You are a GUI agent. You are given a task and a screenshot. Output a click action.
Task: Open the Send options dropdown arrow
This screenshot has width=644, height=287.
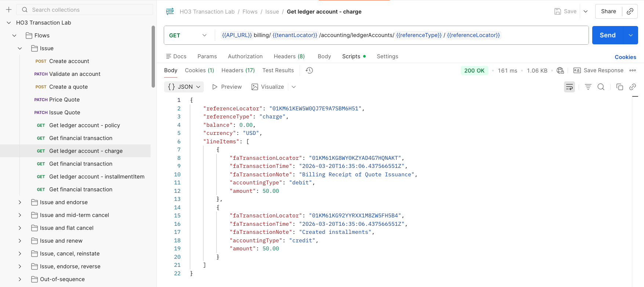tap(631, 35)
